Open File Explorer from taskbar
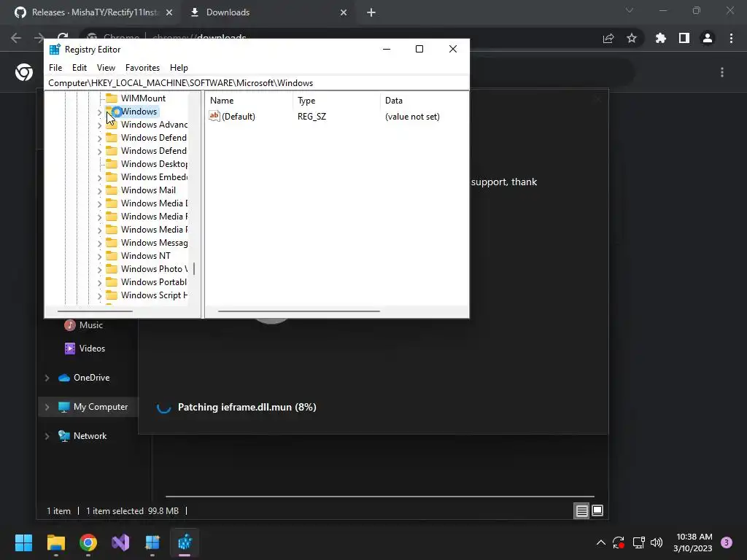Viewport: 747px width, 560px height. (55, 542)
